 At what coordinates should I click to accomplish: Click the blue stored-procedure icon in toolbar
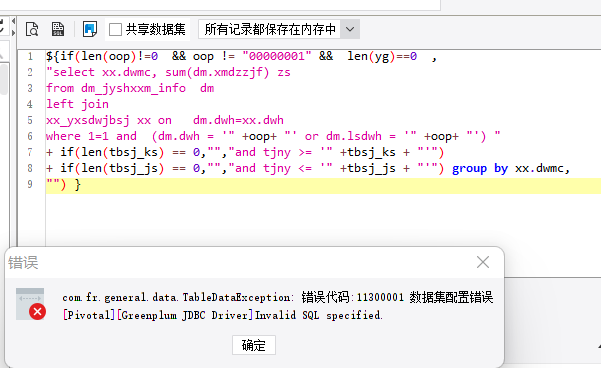tap(90, 29)
